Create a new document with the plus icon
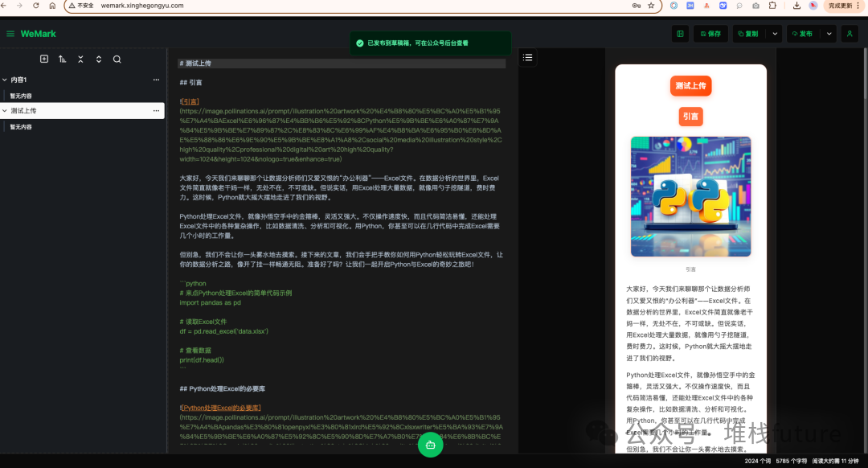The width and height of the screenshot is (868, 468). point(44,59)
